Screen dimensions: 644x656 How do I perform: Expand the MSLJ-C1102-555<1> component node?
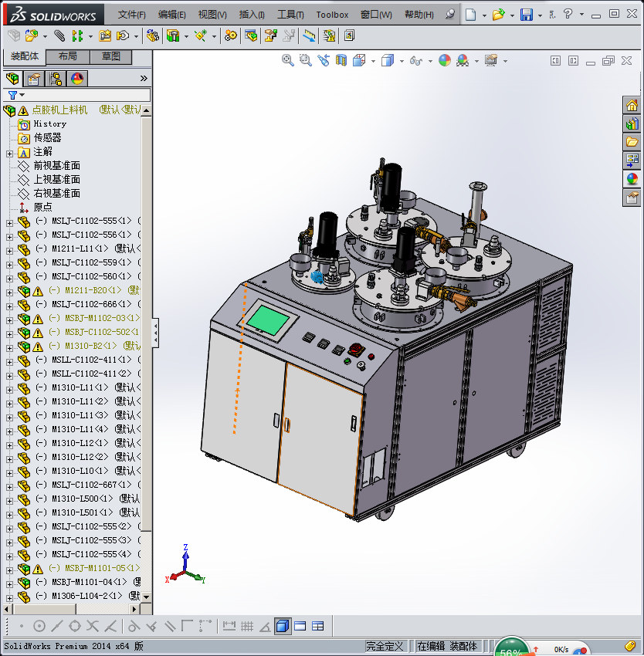coord(9,223)
